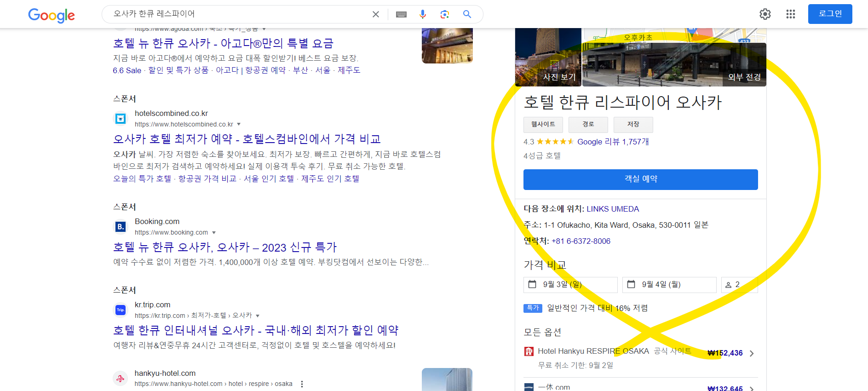Click the 경로 directions button
Viewport: 868px width, 391px height.
pos(588,125)
